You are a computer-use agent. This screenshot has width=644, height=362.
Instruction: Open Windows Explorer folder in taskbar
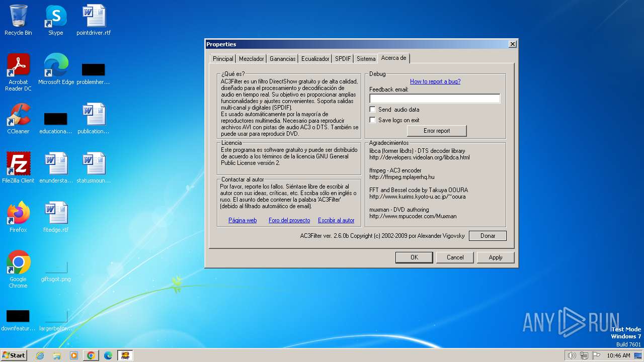(57, 355)
